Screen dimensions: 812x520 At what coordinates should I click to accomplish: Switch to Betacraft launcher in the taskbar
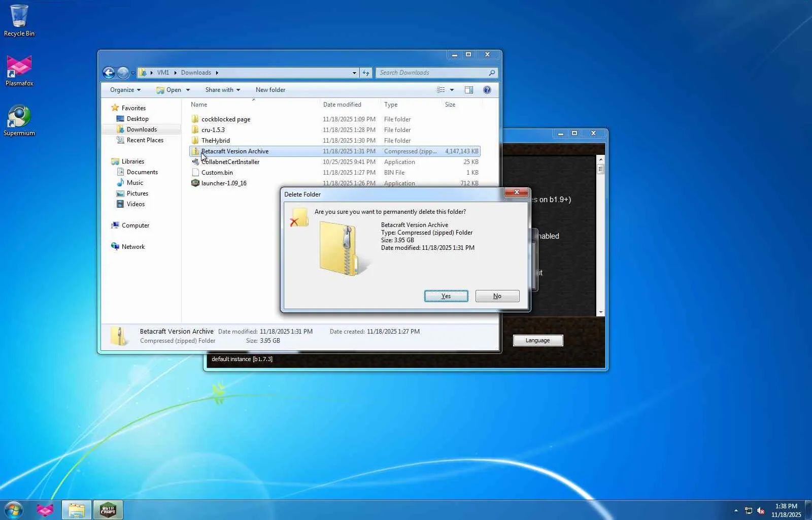click(x=108, y=510)
